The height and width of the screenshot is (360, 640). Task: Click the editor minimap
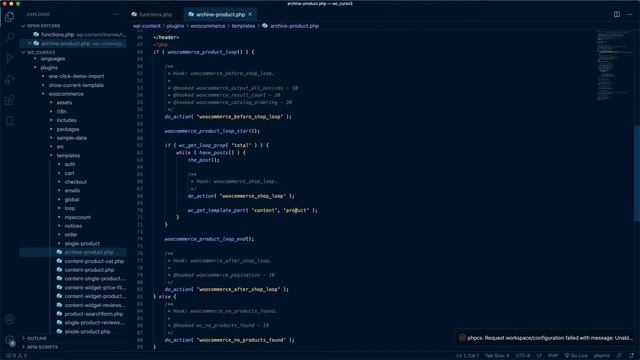[x=615, y=65]
